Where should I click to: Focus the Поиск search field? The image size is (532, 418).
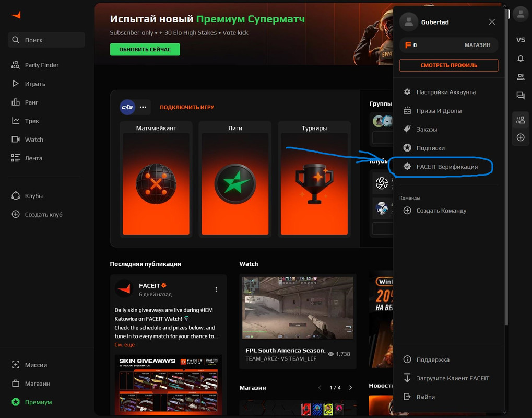46,40
